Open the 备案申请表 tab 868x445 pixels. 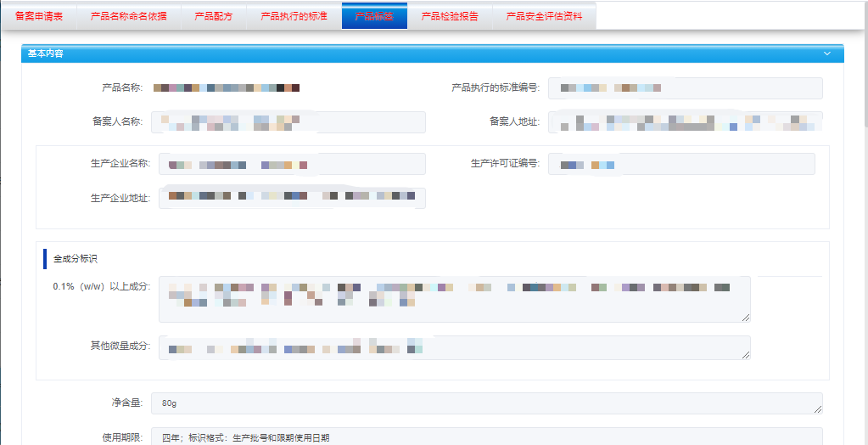[x=39, y=16]
